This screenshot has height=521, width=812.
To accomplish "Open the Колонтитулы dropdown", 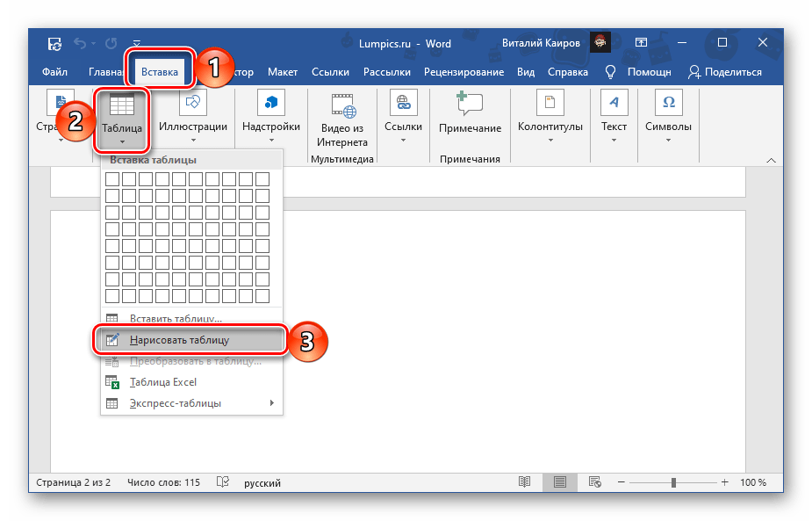I will tap(550, 117).
